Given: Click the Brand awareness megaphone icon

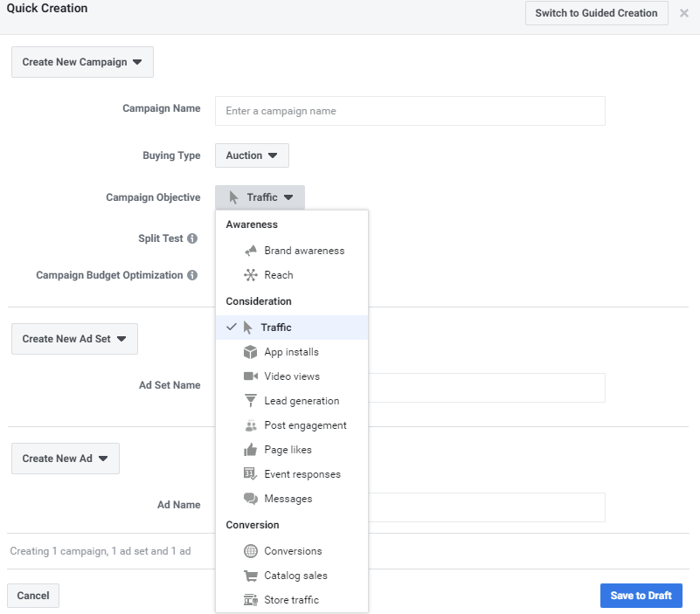Looking at the screenshot, I should pyautogui.click(x=251, y=251).
